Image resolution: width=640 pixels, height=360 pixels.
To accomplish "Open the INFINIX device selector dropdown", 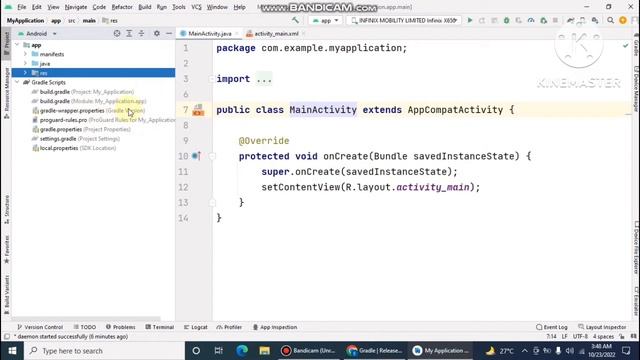I will [404, 20].
